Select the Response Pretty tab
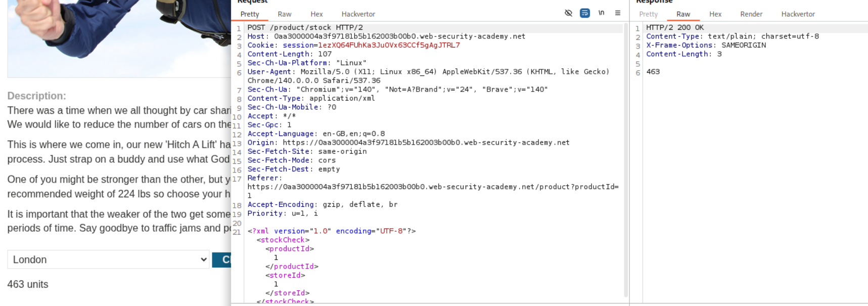This screenshot has width=868, height=306. point(648,14)
